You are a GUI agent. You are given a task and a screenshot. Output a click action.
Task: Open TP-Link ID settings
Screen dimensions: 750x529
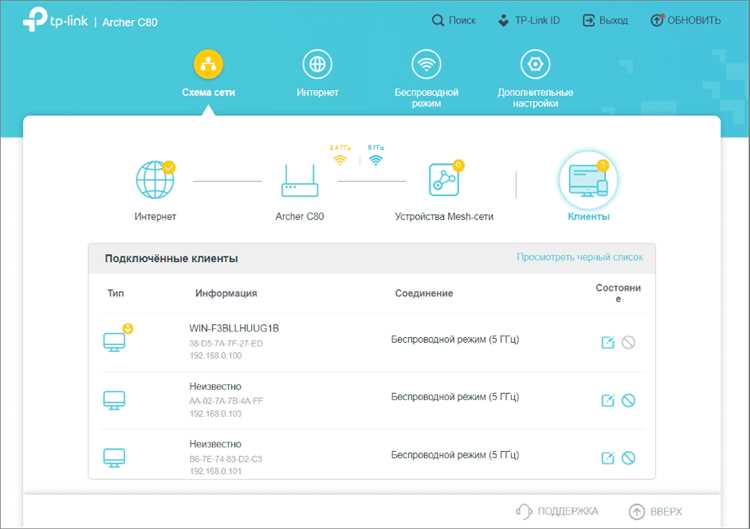(529, 20)
